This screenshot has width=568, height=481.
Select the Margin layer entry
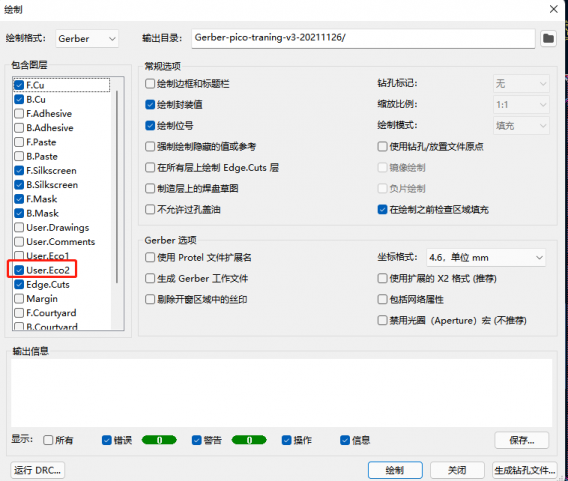click(42, 299)
